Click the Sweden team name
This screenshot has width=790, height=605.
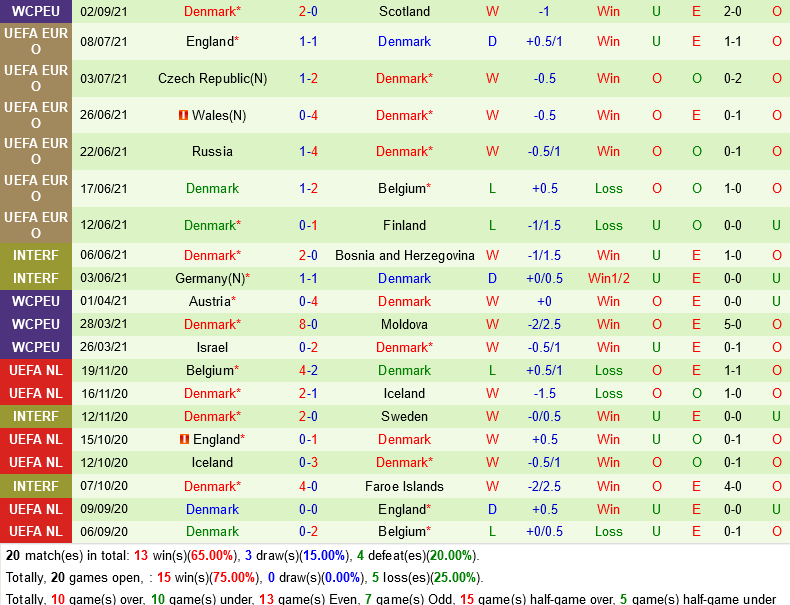[404, 417]
